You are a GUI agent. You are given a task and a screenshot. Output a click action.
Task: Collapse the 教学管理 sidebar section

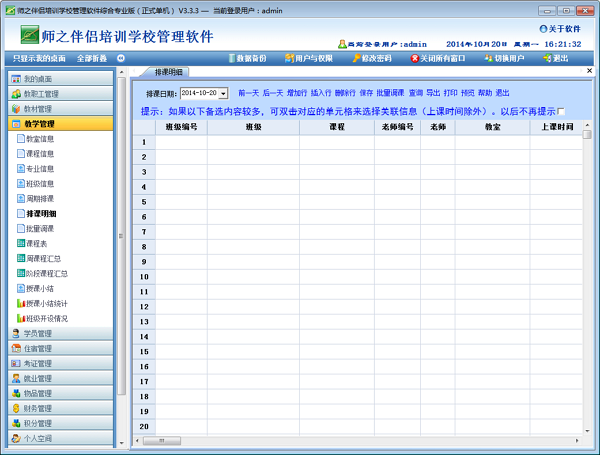pos(60,124)
